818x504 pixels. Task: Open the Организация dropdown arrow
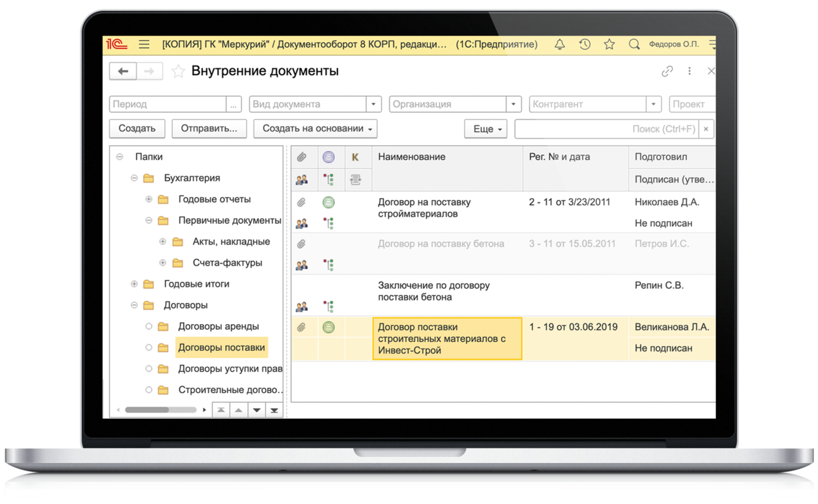pos(513,104)
